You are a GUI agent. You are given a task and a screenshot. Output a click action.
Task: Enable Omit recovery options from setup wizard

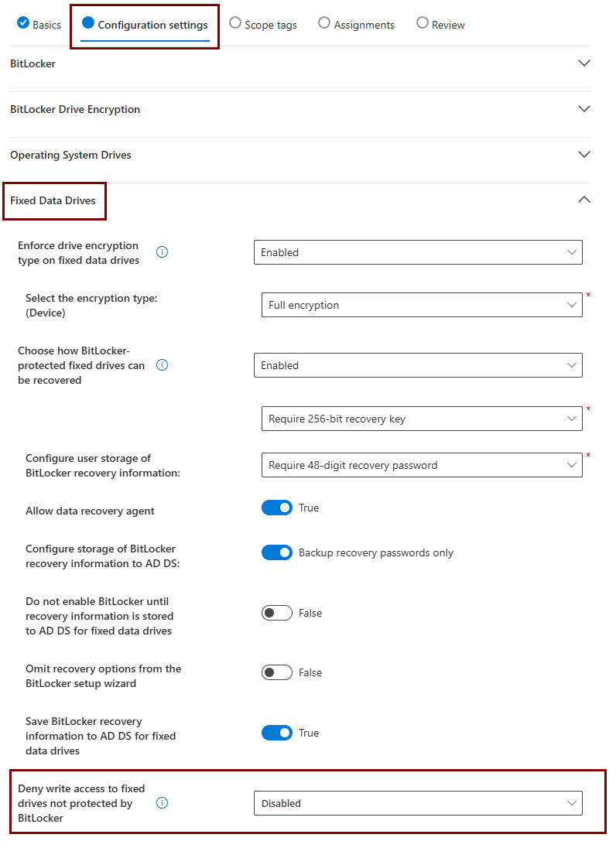tap(277, 673)
